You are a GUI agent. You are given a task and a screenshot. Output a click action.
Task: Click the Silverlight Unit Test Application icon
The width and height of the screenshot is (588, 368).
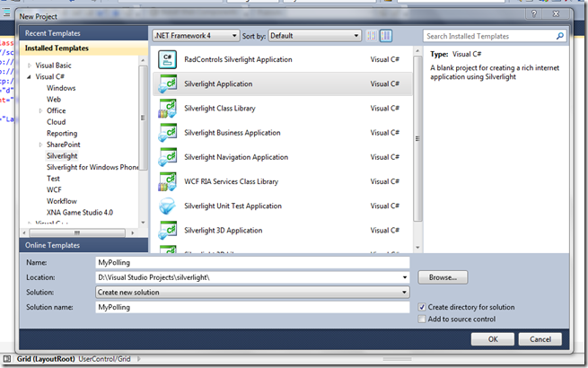tap(167, 206)
